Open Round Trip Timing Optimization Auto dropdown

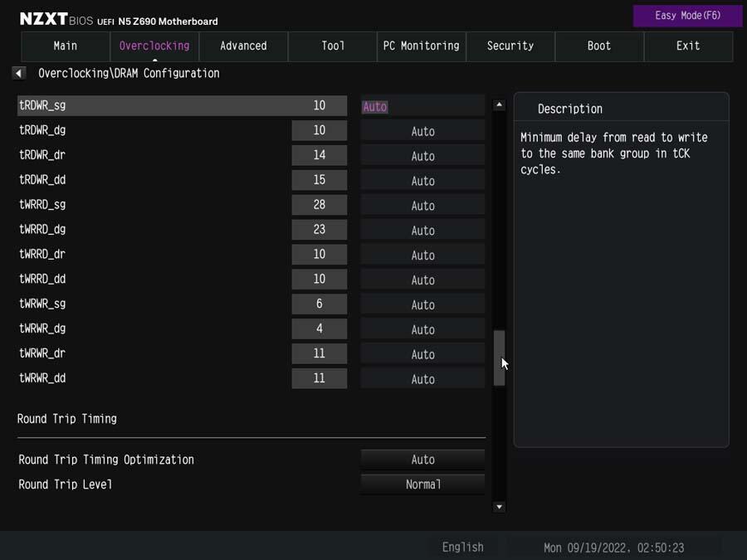tap(422, 460)
